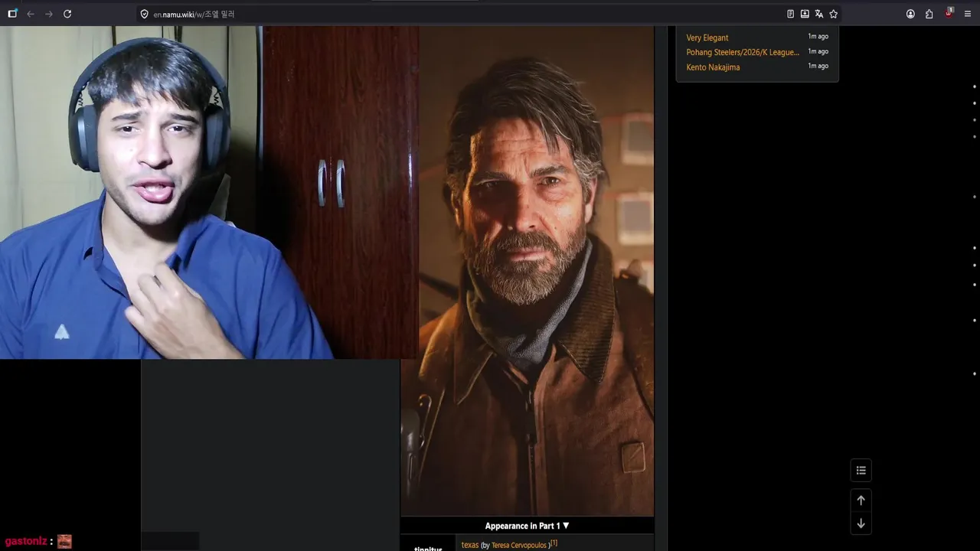Open the red extension icon with badge
980x551 pixels.
949,13
